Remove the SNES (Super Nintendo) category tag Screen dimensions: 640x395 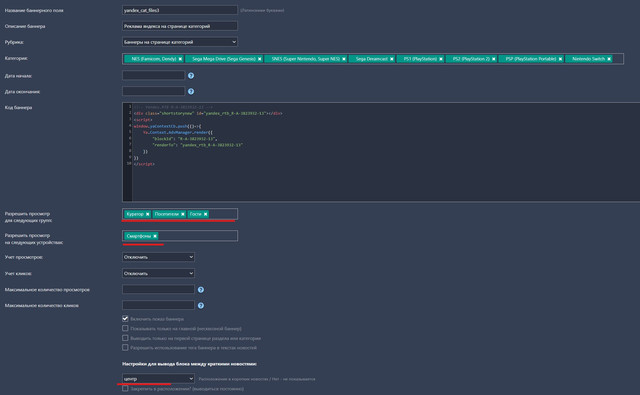point(344,59)
